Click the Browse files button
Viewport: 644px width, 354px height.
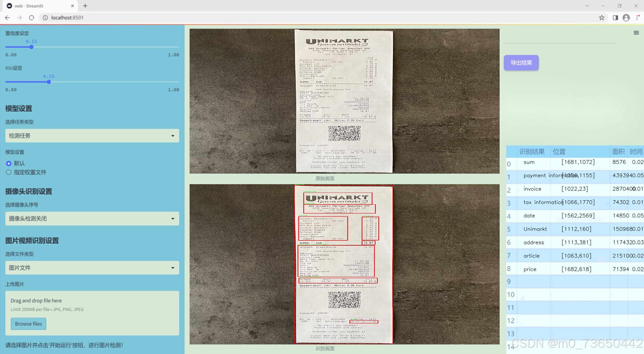(28, 324)
